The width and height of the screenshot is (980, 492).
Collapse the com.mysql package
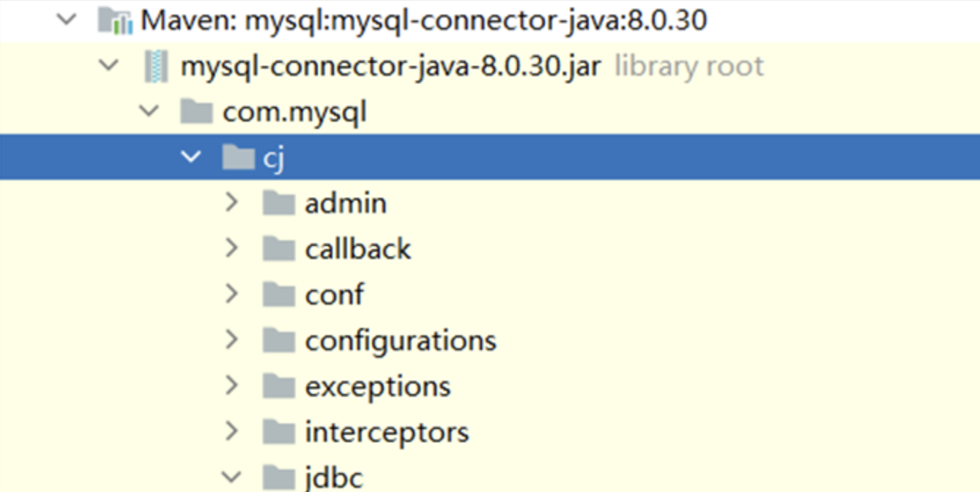tap(149, 111)
